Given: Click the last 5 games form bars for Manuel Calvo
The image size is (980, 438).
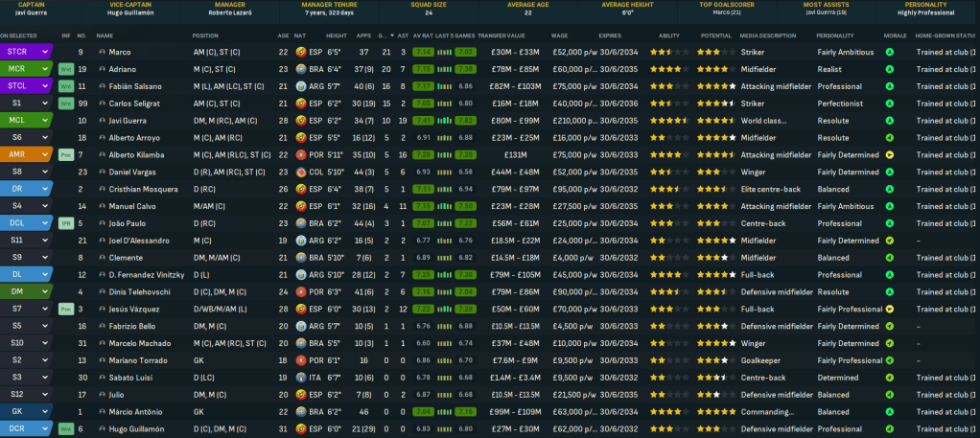Looking at the screenshot, I should tap(445, 207).
